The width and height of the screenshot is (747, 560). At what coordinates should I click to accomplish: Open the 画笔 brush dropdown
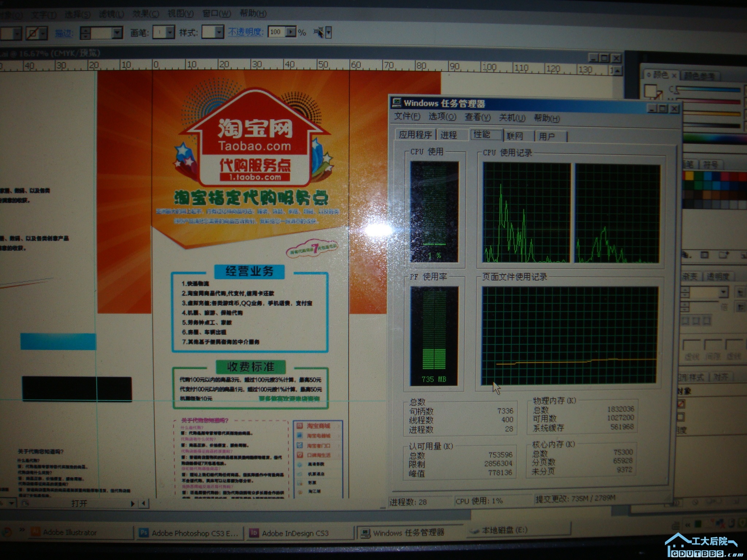coord(170,33)
